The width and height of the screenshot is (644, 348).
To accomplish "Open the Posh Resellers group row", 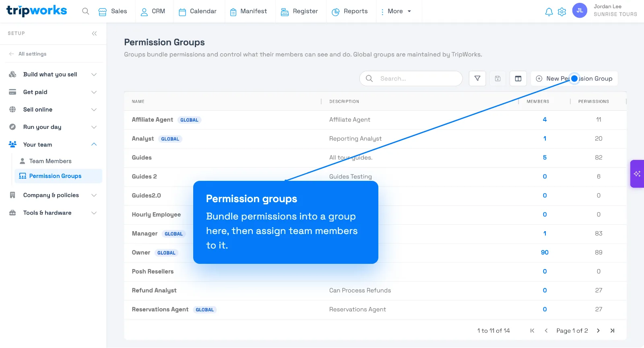I will click(375, 272).
